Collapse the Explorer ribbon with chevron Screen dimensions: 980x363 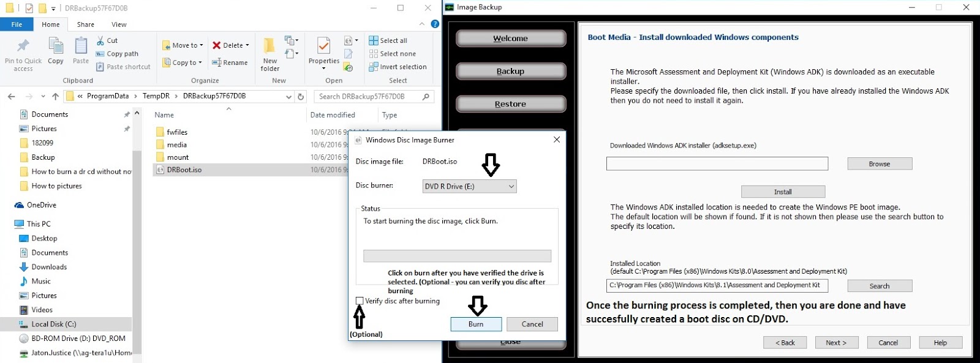(x=422, y=24)
